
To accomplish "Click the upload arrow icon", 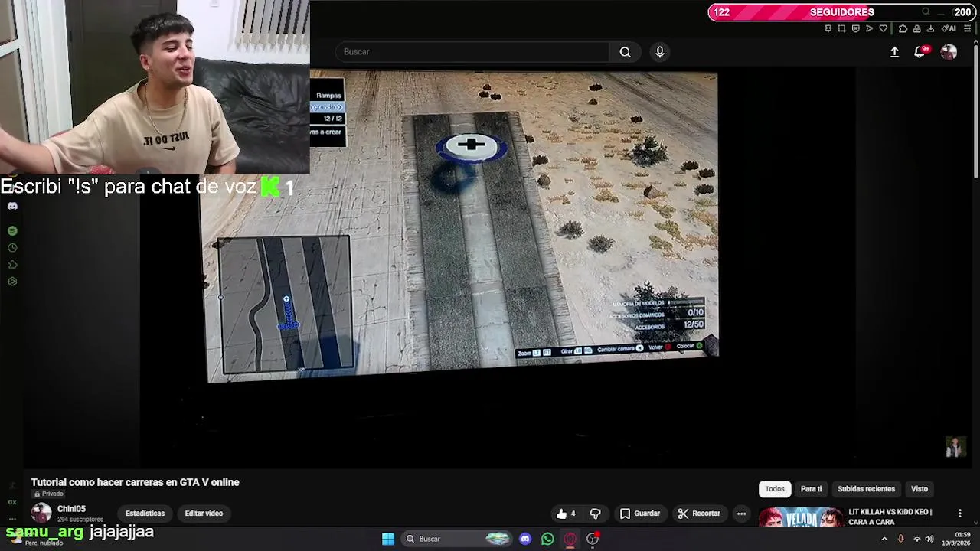I will coord(894,52).
